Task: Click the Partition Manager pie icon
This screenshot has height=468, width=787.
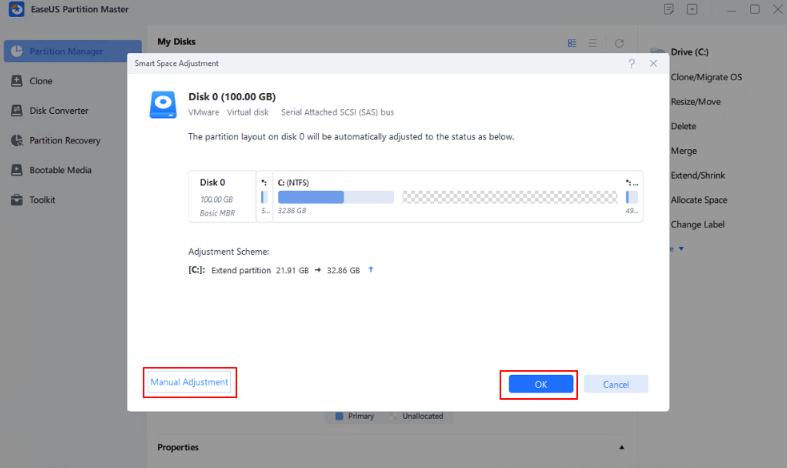Action: [17, 51]
